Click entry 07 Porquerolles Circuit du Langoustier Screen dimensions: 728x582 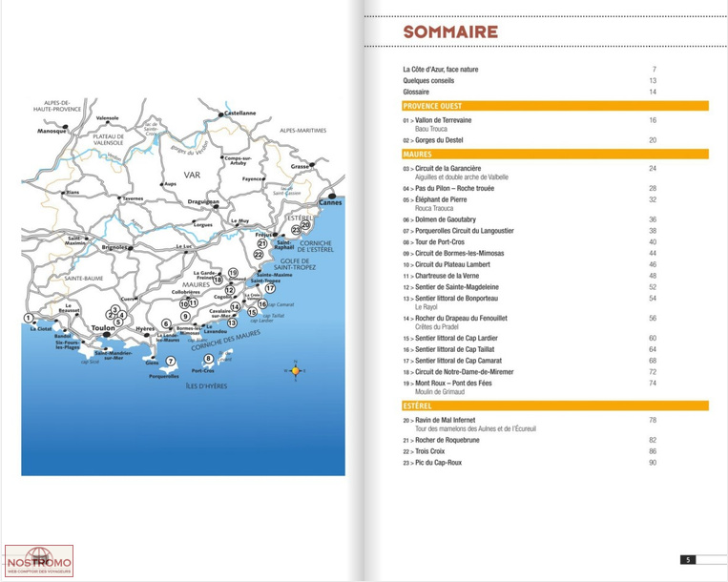tap(458, 231)
